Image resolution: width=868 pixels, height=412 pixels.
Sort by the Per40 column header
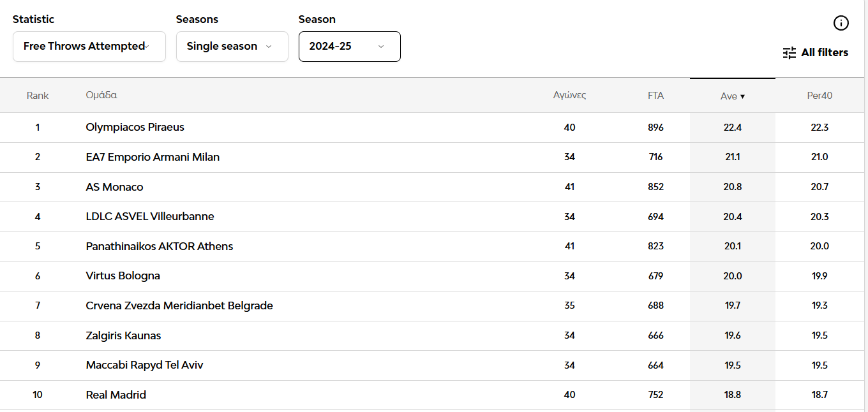819,96
